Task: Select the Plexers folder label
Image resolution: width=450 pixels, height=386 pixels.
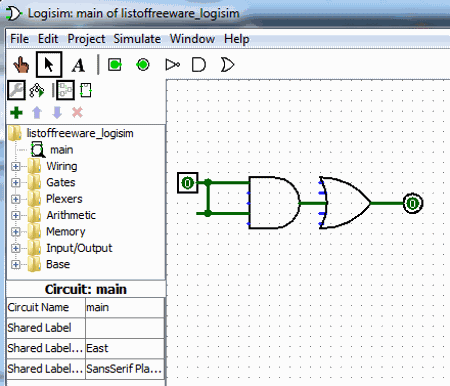Action: [64, 199]
